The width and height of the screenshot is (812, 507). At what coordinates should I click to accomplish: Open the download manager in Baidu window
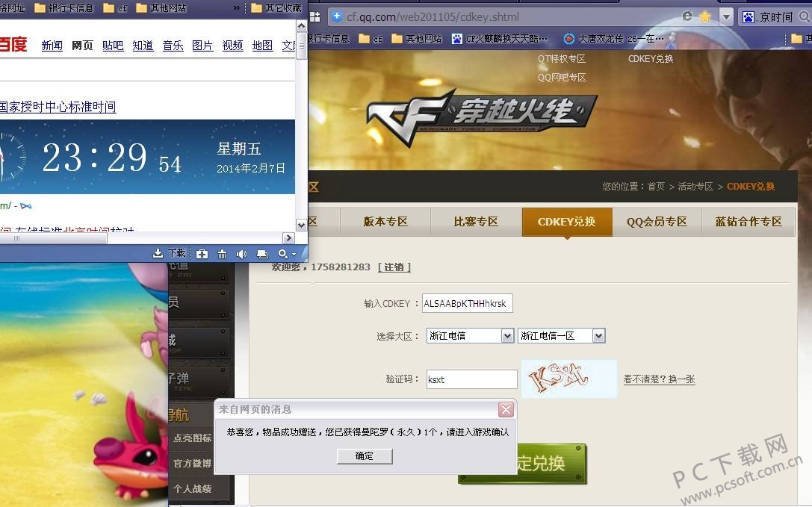(x=169, y=253)
